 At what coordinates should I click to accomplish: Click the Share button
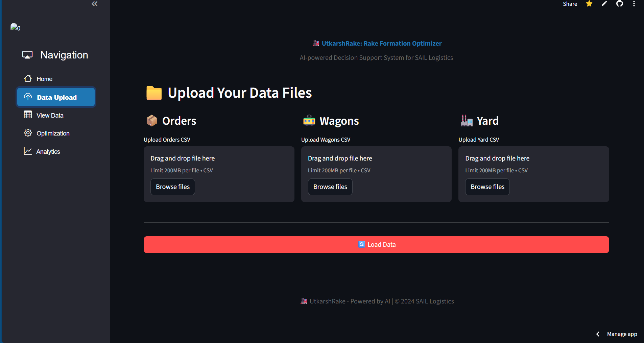[x=570, y=4]
